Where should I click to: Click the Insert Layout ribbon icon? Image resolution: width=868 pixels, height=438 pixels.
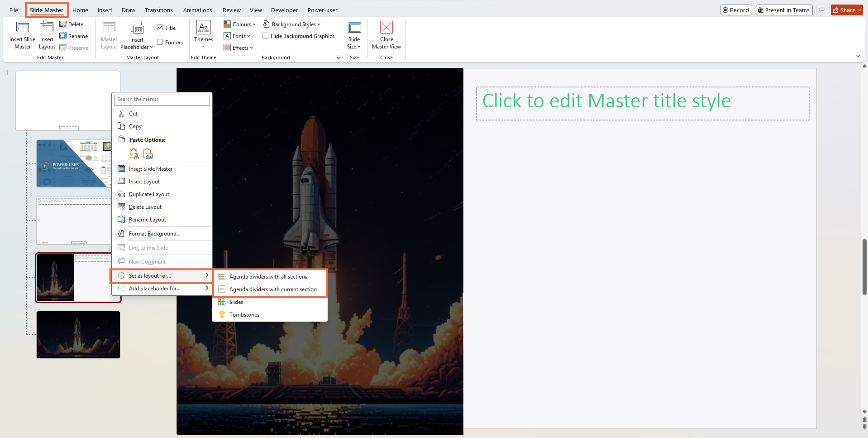pyautogui.click(x=47, y=27)
